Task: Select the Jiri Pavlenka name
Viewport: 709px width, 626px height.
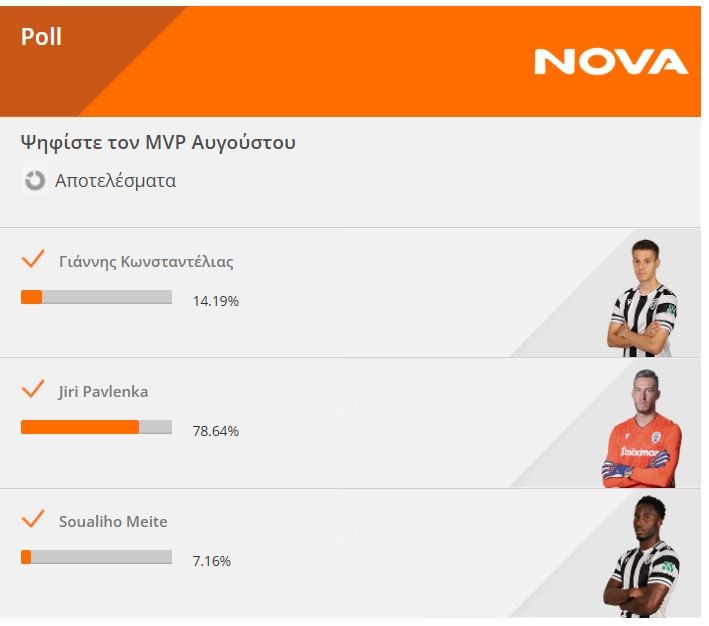Action: (x=103, y=391)
